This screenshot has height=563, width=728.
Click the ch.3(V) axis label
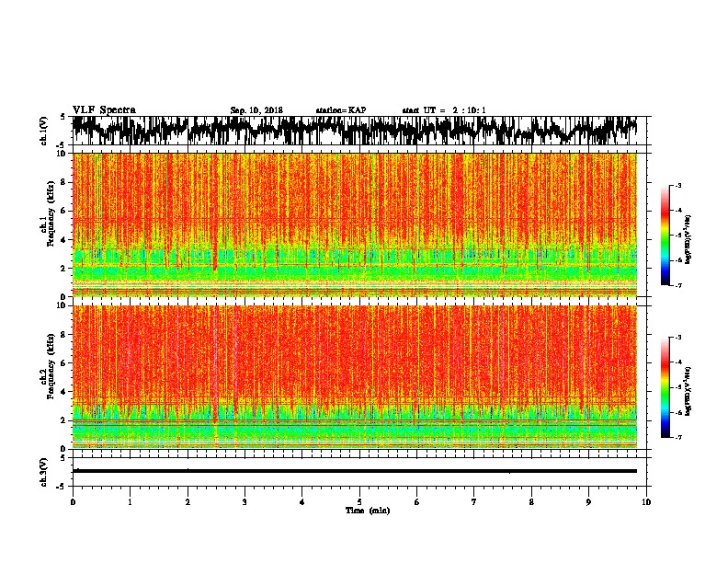click(44, 472)
